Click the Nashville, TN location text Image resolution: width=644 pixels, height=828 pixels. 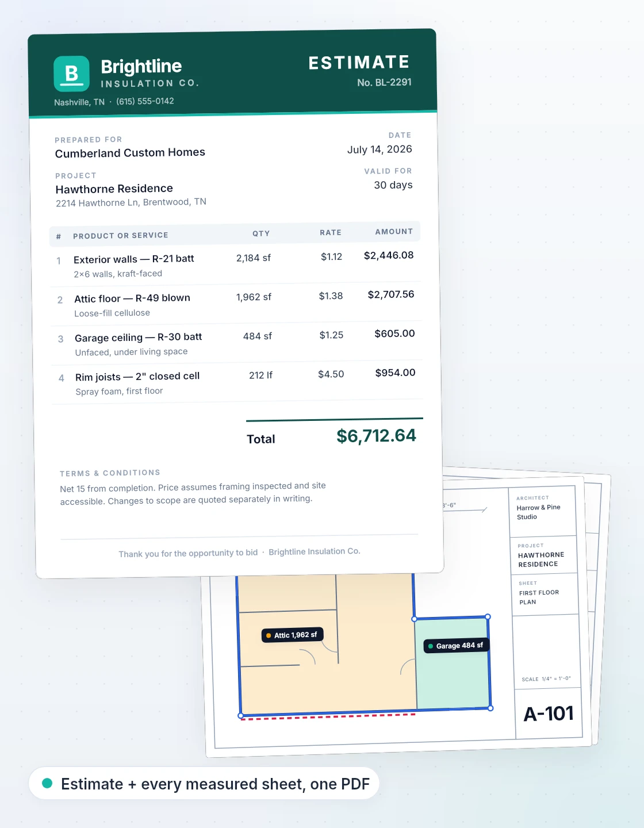click(79, 102)
